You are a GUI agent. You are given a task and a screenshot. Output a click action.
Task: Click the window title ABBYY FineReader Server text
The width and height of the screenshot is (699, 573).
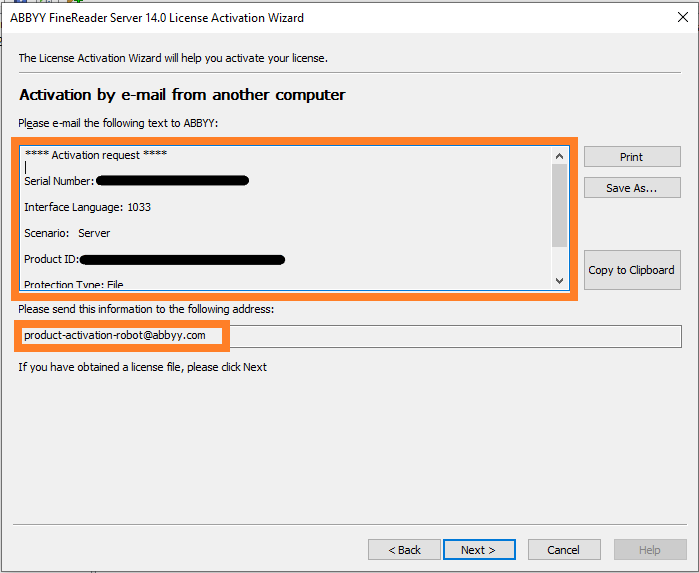157,18
